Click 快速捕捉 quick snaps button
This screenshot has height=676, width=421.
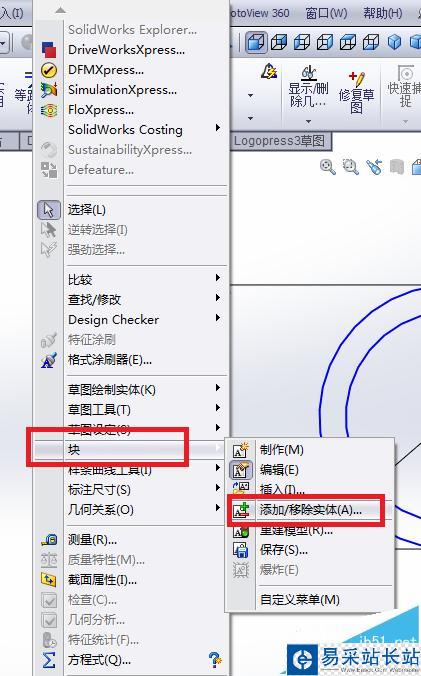[x=404, y=88]
